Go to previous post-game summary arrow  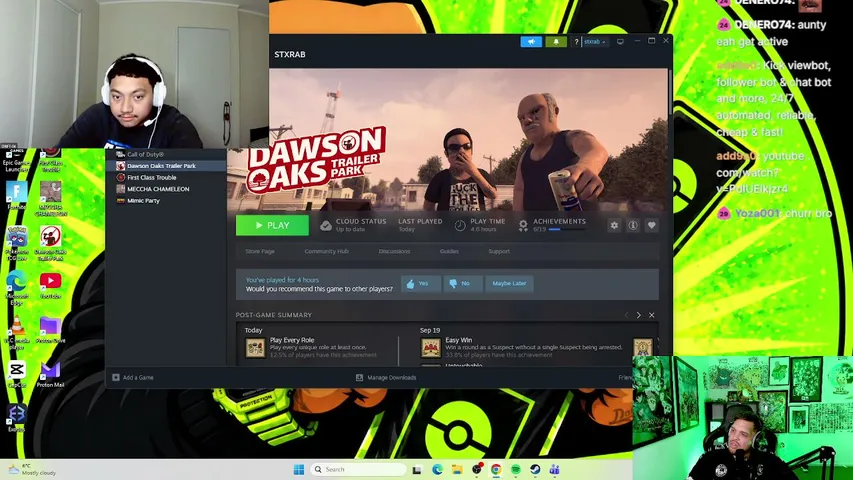coord(626,315)
